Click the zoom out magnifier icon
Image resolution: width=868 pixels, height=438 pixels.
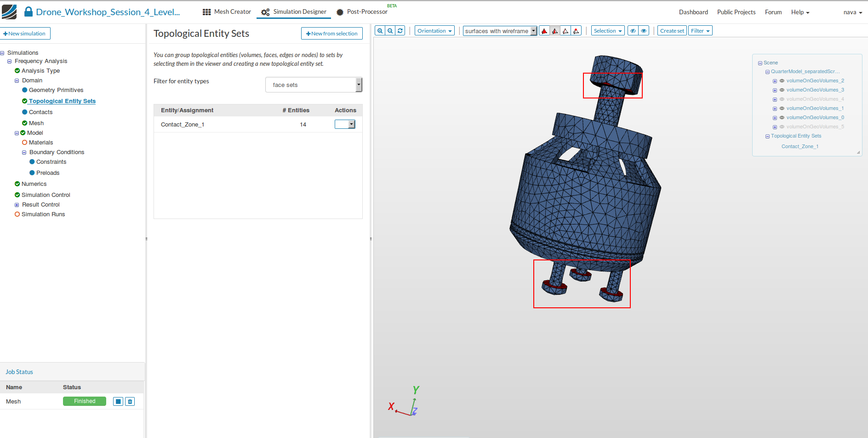(x=390, y=31)
